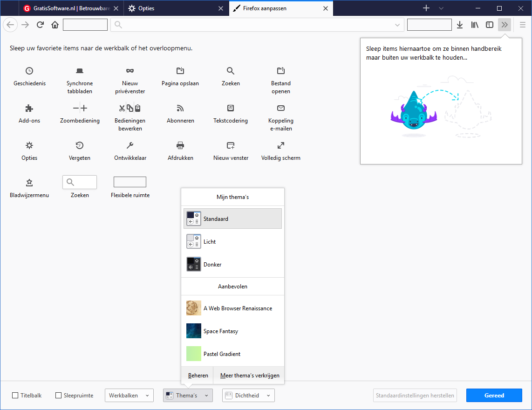Expand the Werkbalken dropdown
Screen dimensions: 532x410
129,396
